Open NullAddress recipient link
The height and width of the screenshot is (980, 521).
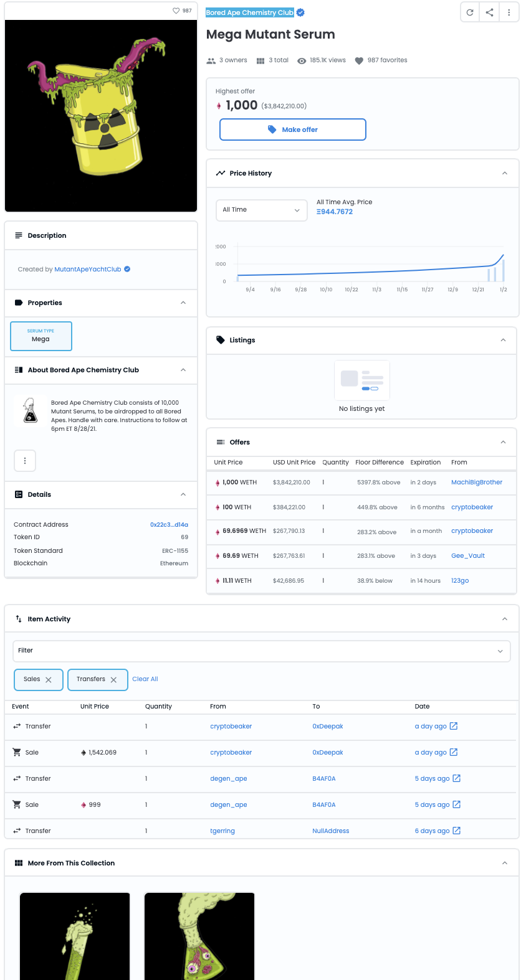coord(331,831)
